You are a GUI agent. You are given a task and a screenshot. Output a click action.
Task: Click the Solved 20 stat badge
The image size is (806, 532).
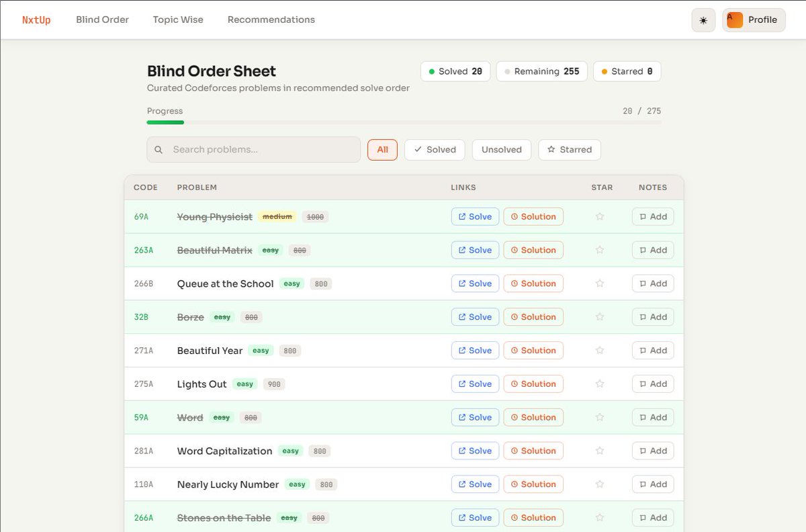coord(455,71)
